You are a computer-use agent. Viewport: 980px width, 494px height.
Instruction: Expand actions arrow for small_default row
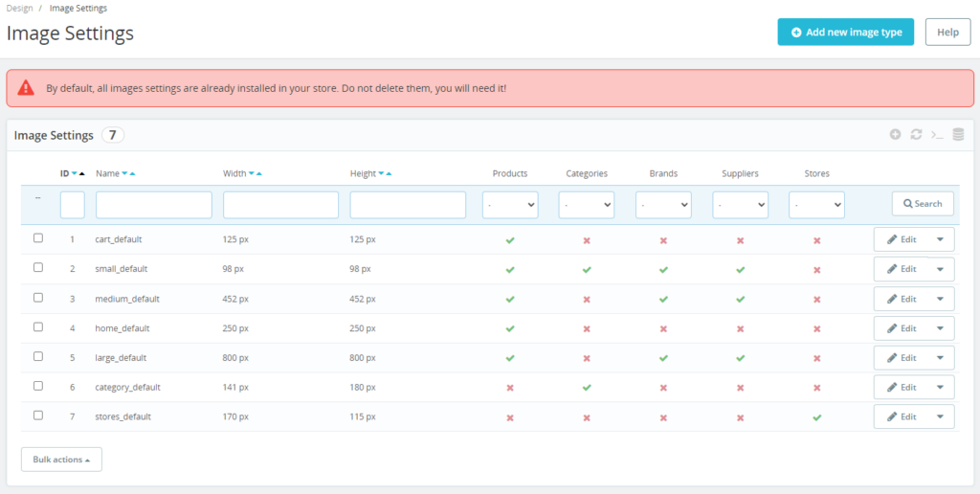click(x=940, y=269)
